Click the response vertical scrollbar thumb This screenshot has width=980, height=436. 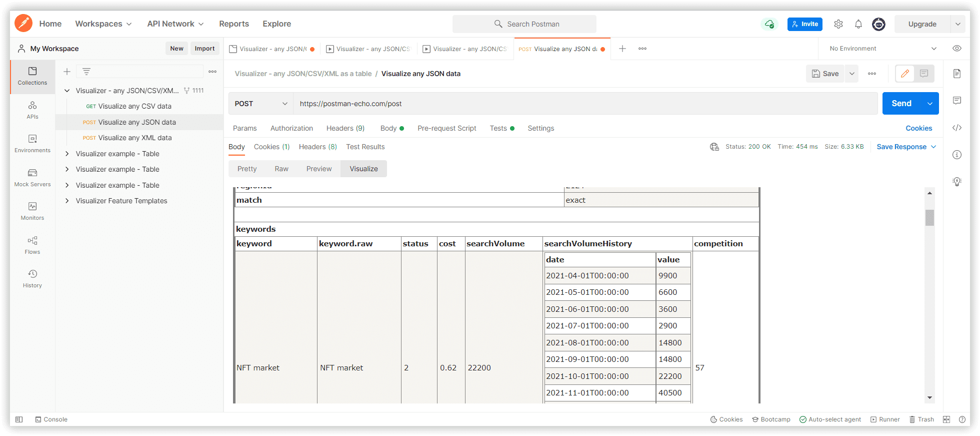click(929, 218)
